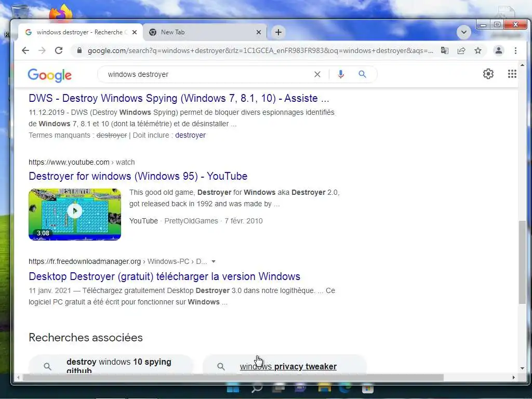This screenshot has height=399, width=532.
Task: Open the Windows Start button in taskbar
Action: 233,389
